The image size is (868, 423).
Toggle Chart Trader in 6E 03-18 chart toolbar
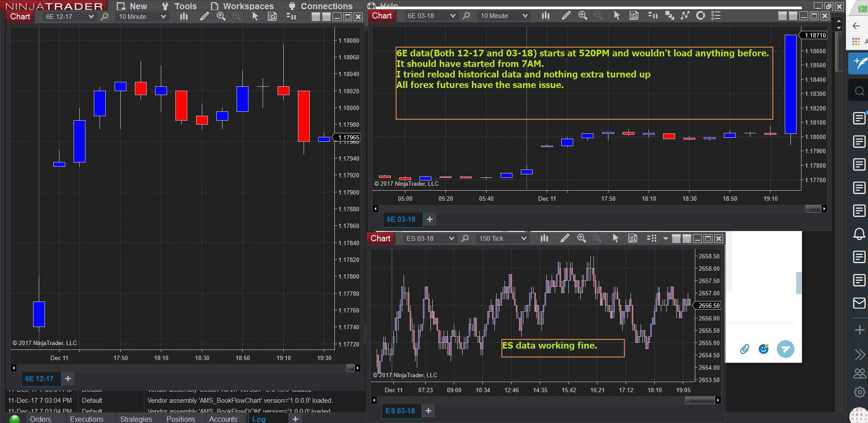point(653,16)
